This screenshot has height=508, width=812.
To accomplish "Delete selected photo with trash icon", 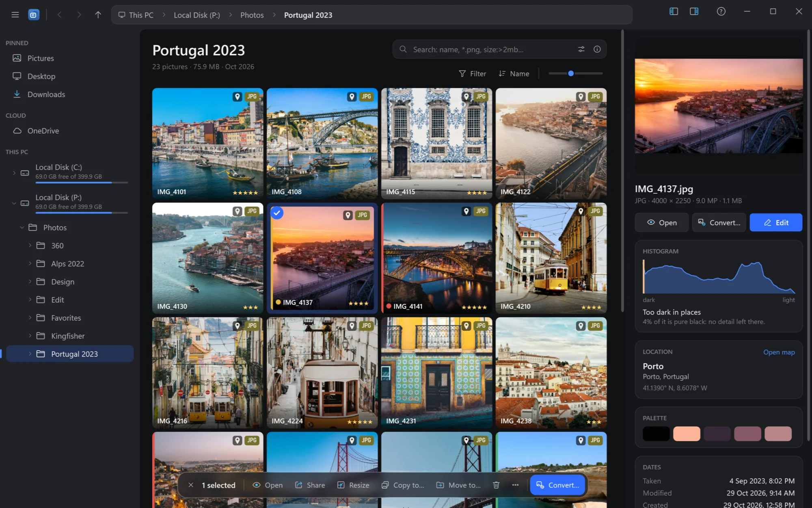I will 496,485.
